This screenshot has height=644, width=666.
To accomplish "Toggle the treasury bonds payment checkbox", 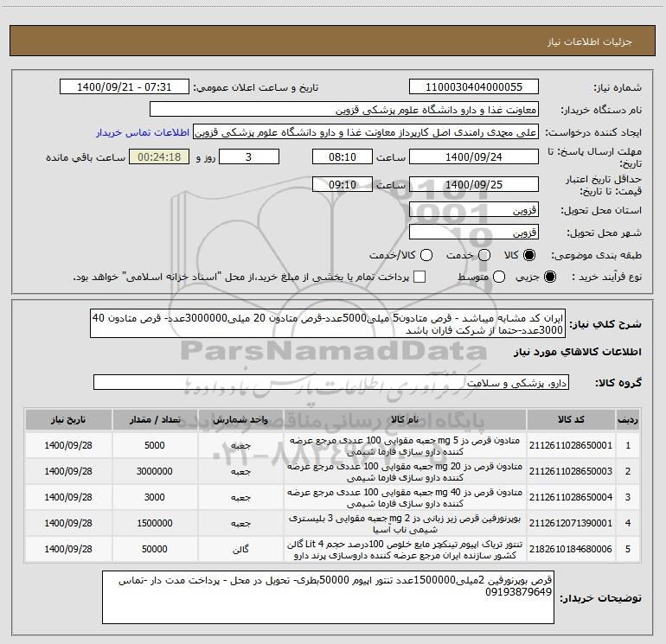I will (419, 277).
